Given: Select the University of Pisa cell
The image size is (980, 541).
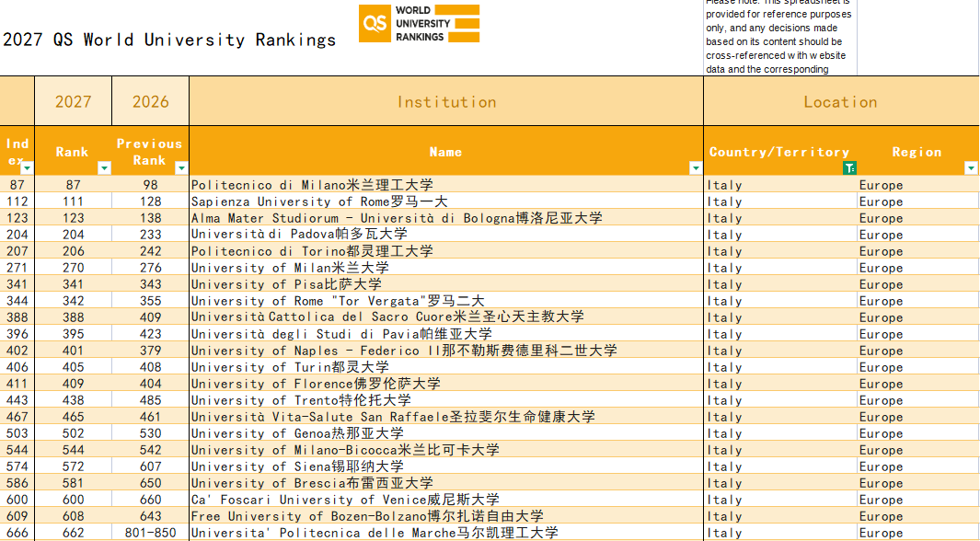Looking at the screenshot, I should [x=446, y=284].
